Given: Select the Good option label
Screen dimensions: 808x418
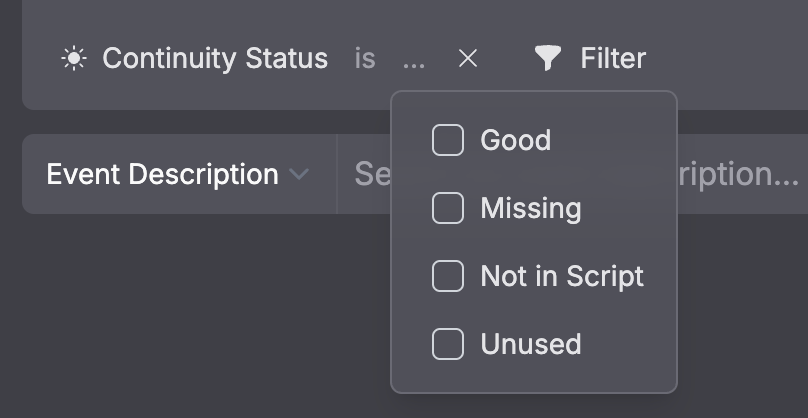Looking at the screenshot, I should pos(515,140).
